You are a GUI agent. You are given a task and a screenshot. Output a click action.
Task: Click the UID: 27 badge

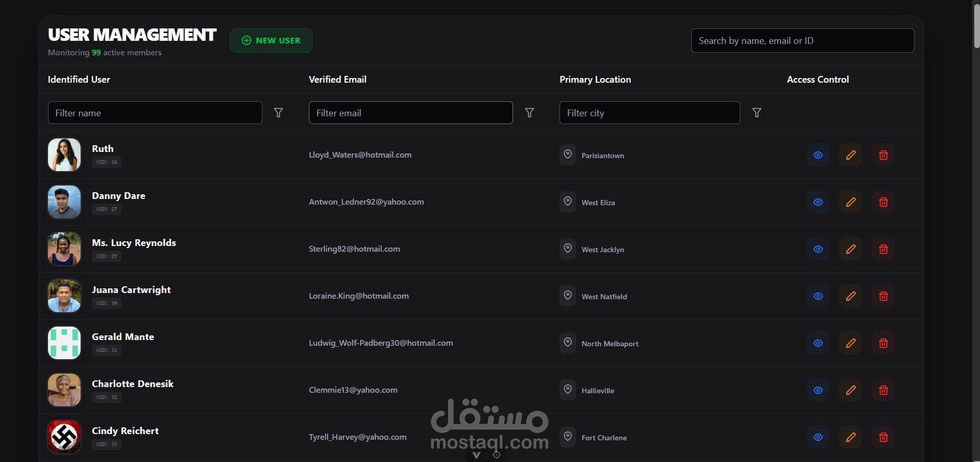[x=106, y=209]
